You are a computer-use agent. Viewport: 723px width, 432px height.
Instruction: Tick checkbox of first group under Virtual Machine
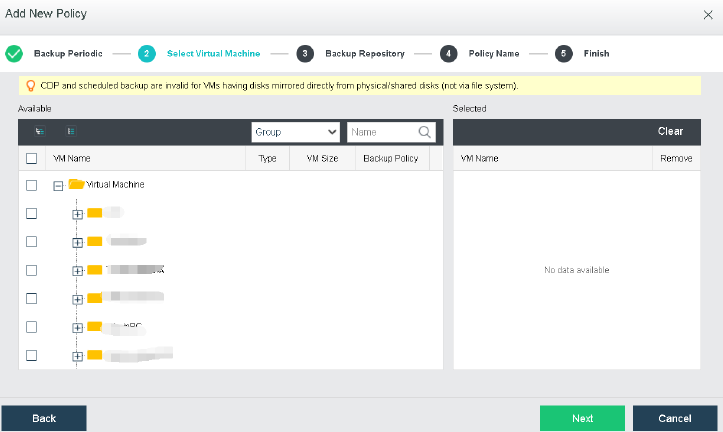pyautogui.click(x=31, y=213)
